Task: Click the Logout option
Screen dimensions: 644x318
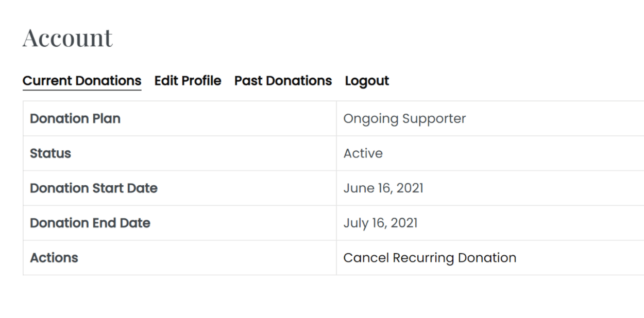Action: click(x=367, y=81)
